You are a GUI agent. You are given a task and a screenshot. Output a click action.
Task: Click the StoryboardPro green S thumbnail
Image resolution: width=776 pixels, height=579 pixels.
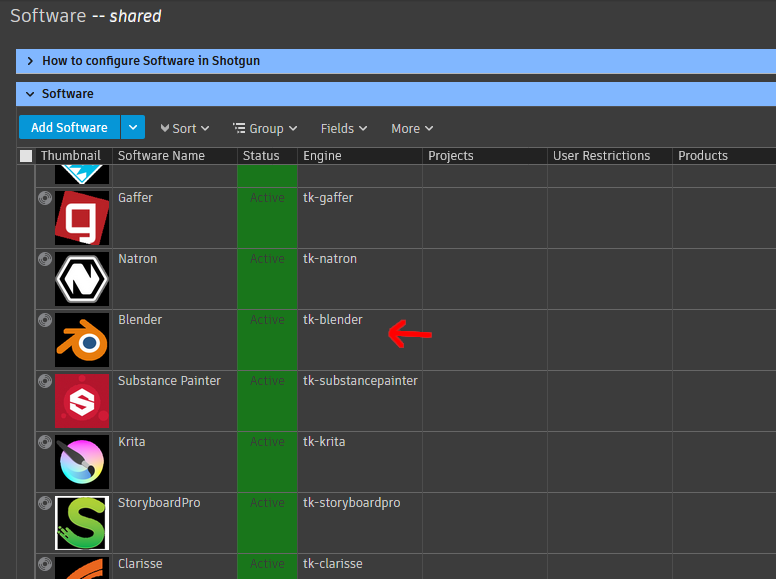[82, 523]
